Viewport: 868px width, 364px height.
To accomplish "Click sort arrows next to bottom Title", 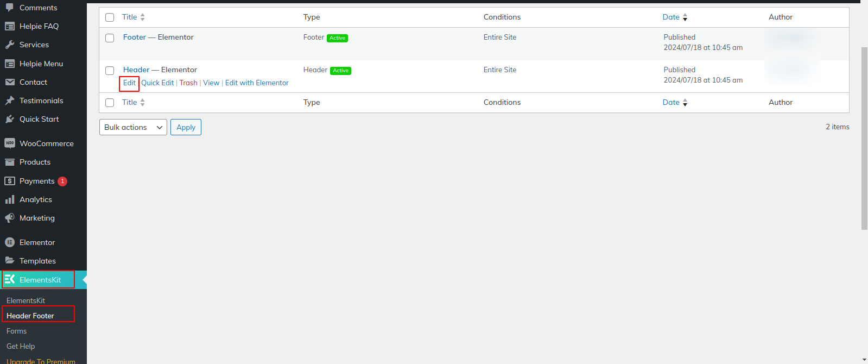I will [142, 102].
